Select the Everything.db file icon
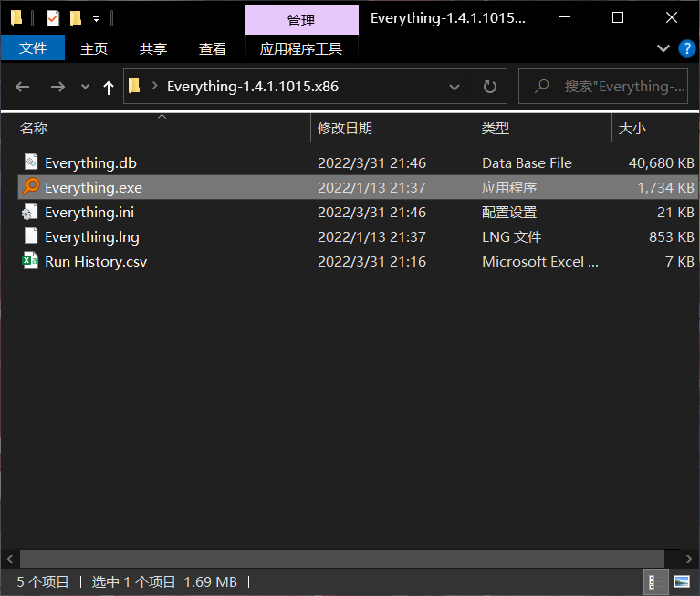Screen dimensions: 700x596 31,162
